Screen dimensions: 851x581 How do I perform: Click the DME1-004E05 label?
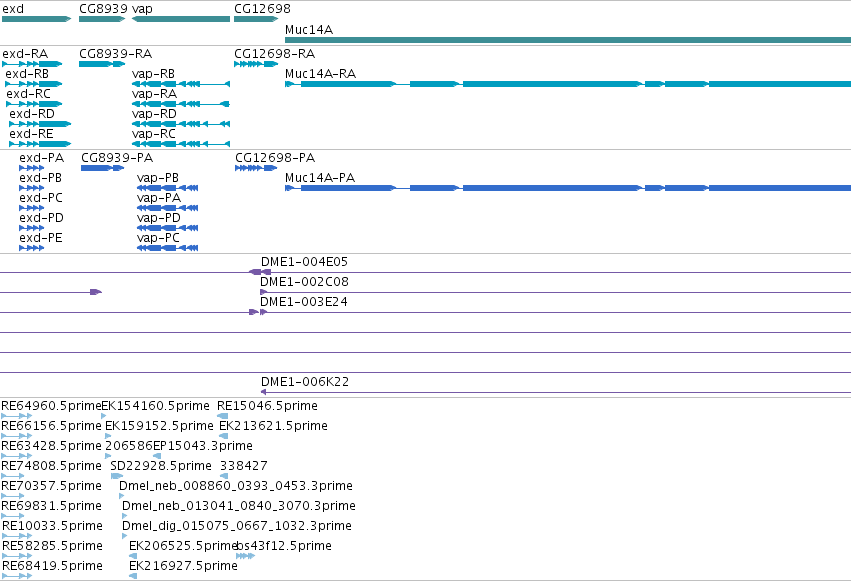coord(304,262)
